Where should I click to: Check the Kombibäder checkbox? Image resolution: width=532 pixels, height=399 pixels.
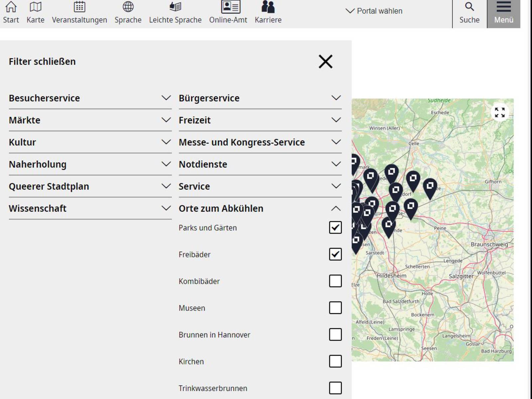[335, 281]
